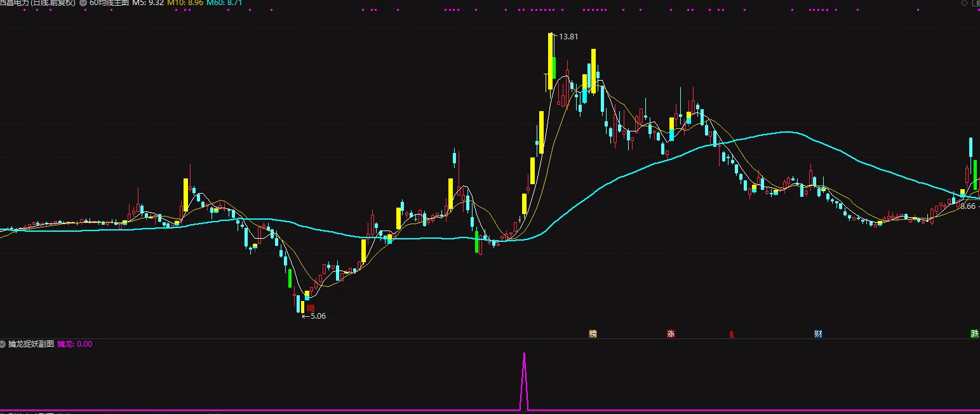
Task: Expand the 60均线主图 indicator dropdown arrow
Action: pos(83,3)
